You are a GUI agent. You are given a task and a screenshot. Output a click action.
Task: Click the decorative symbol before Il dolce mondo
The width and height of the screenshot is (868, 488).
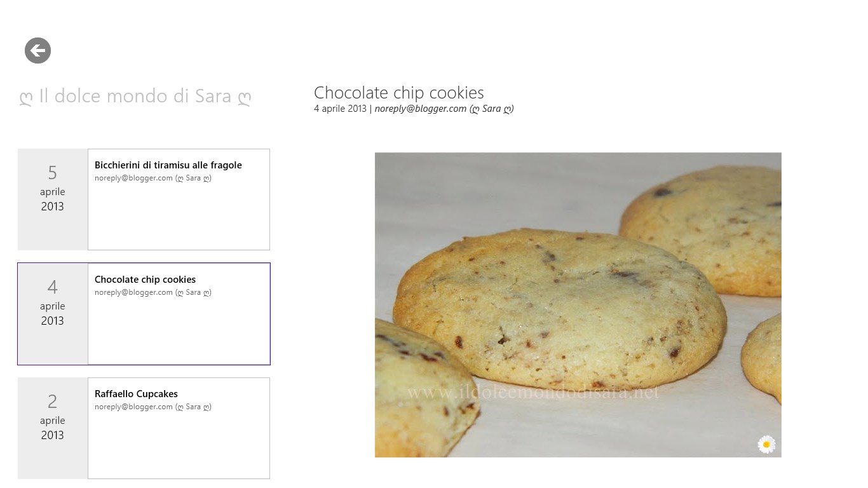tap(25, 98)
